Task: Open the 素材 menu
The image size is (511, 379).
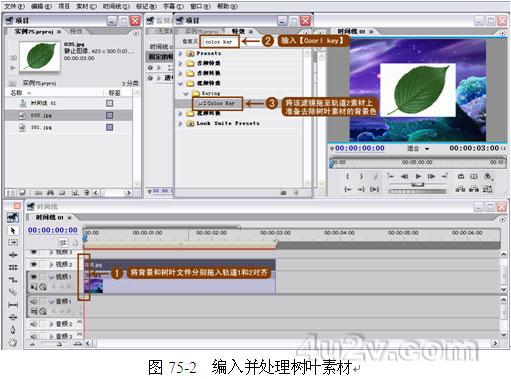Action: (86, 6)
